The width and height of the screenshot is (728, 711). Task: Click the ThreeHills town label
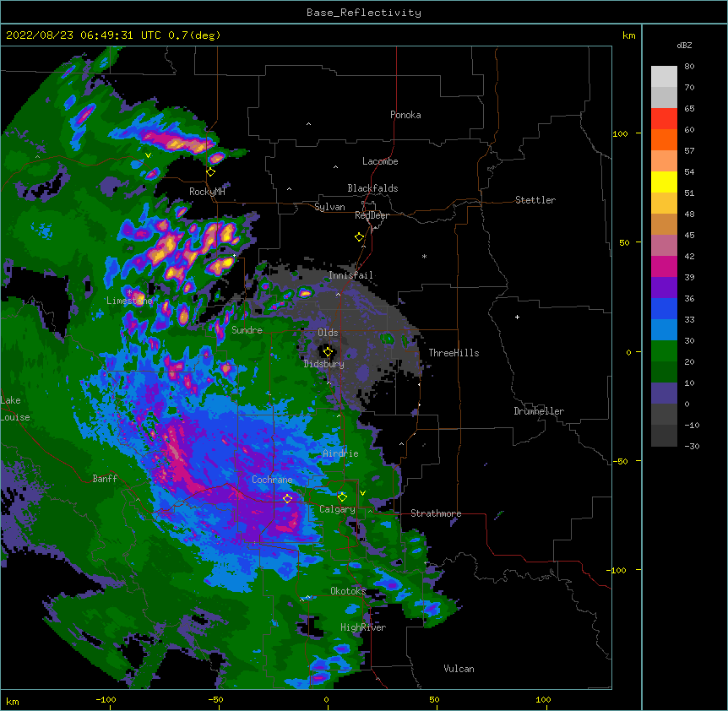pyautogui.click(x=454, y=353)
